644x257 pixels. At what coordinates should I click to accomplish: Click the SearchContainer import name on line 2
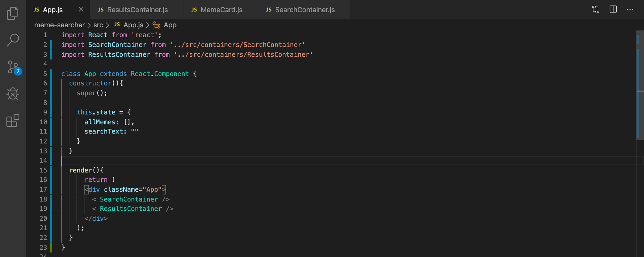117,45
